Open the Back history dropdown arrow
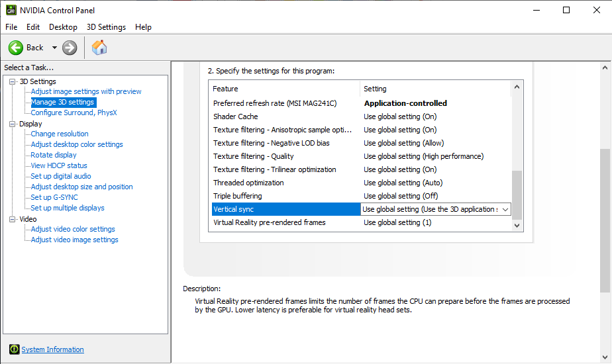The height and width of the screenshot is (364, 612). click(54, 48)
